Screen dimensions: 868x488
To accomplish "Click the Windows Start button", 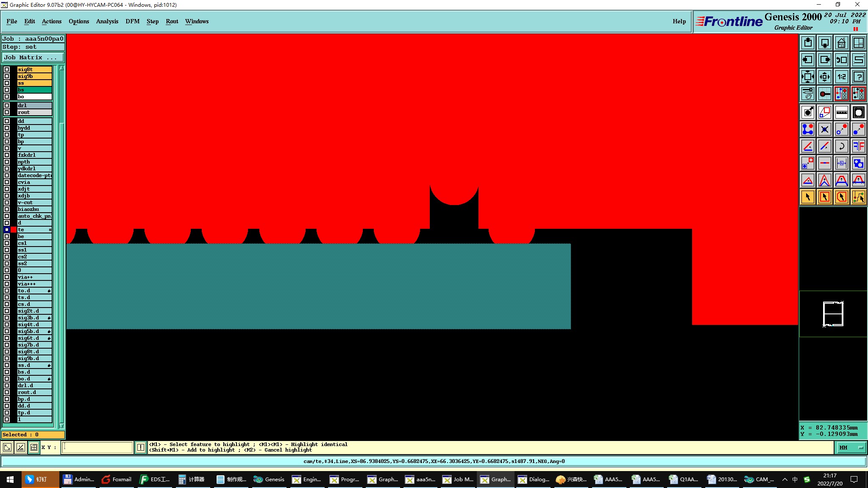I will [x=10, y=479].
